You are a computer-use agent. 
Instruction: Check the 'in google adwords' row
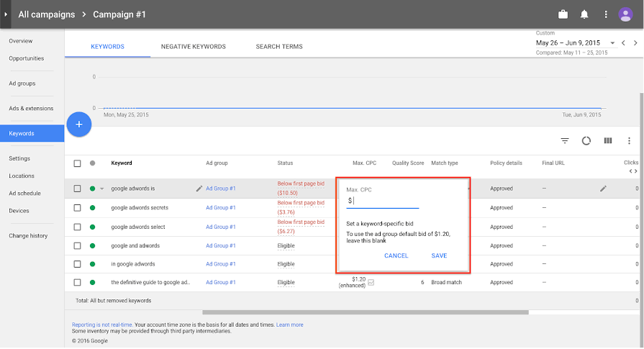point(77,264)
